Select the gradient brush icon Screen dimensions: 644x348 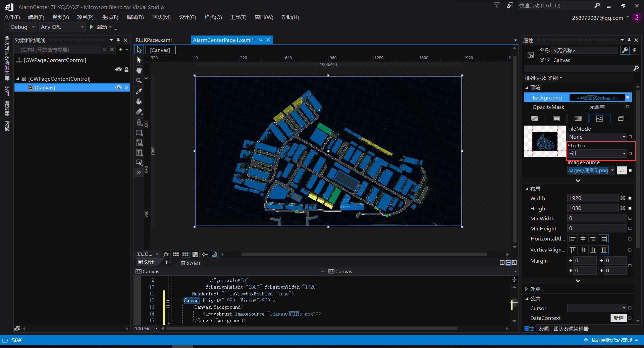click(578, 119)
